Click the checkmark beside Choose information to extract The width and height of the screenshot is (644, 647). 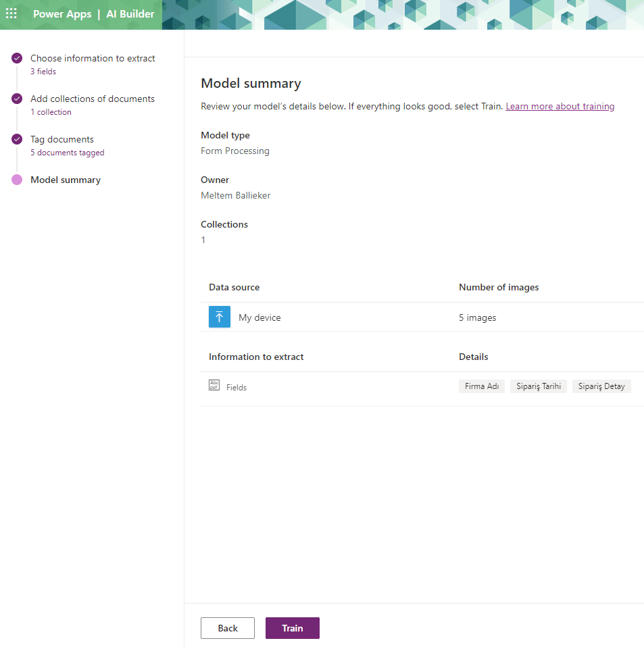(x=17, y=59)
